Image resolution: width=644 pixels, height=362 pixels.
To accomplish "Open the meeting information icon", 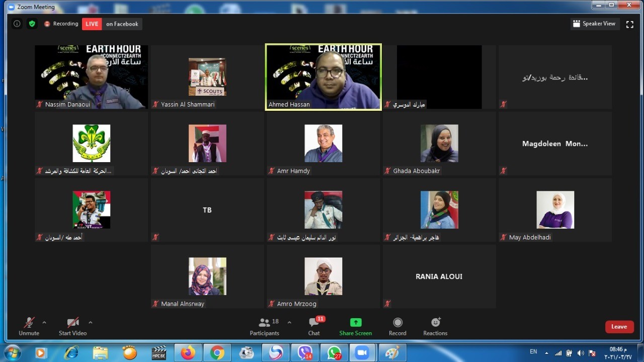I will pos(17,24).
